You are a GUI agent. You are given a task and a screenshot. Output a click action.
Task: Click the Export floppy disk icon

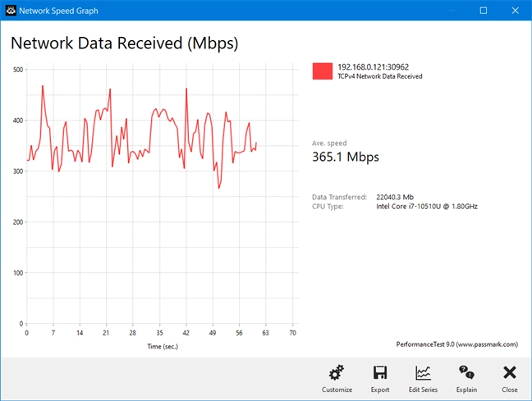(x=380, y=372)
